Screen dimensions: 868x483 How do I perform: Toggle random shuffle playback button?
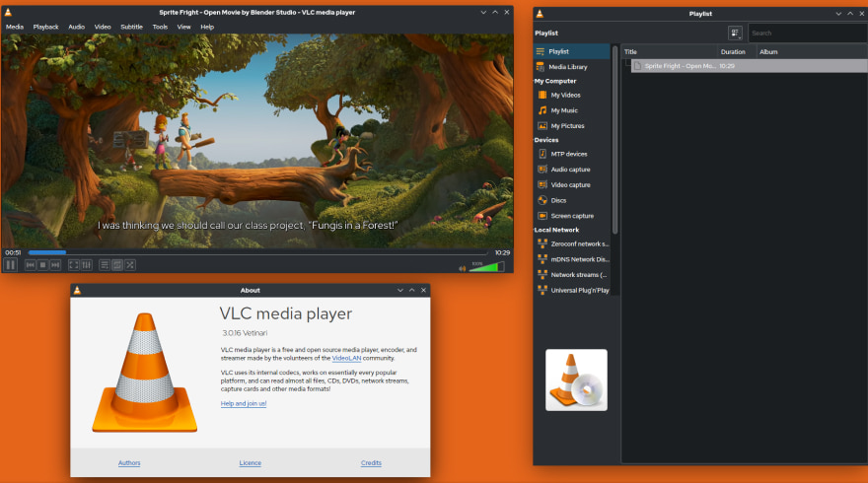click(130, 265)
